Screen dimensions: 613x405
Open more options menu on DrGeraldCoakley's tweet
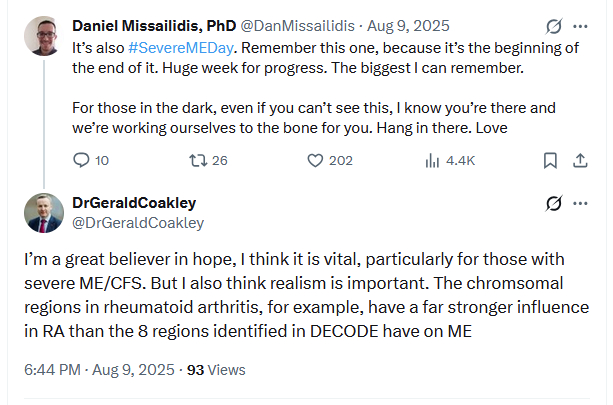pyautogui.click(x=581, y=203)
